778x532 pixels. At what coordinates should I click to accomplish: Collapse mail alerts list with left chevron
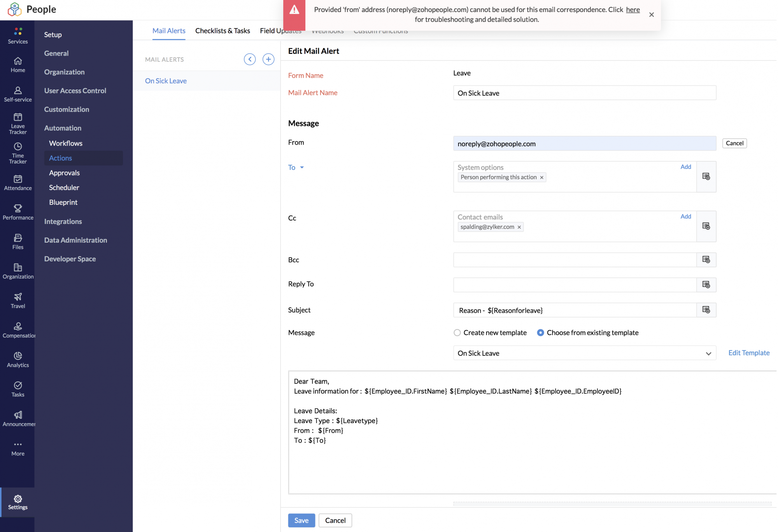coord(250,59)
